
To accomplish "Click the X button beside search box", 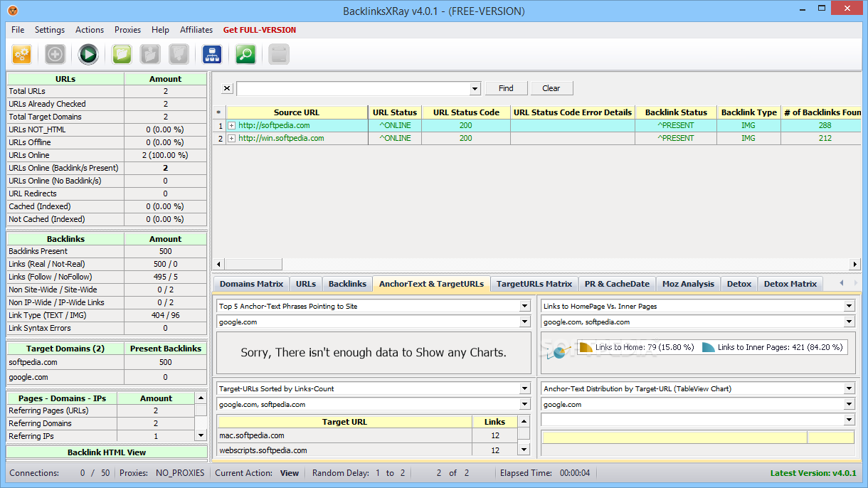I will click(x=226, y=88).
